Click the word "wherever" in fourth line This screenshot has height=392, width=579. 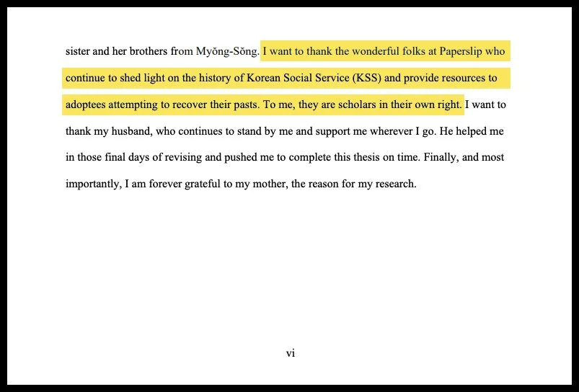pos(392,131)
